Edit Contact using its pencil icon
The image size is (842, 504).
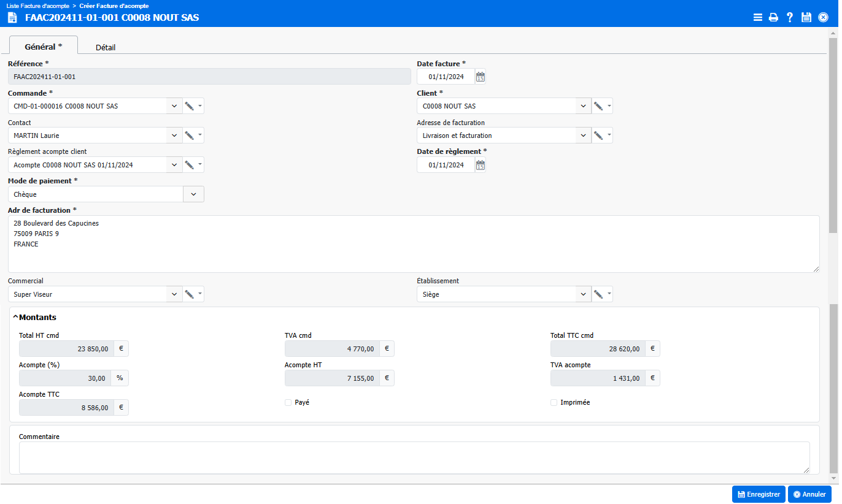[x=190, y=136]
